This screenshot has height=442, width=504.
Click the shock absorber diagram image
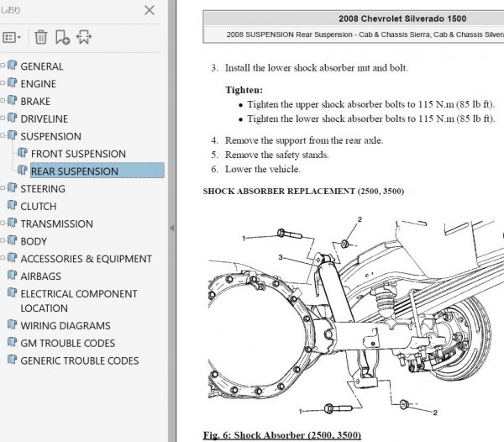pos(355,315)
